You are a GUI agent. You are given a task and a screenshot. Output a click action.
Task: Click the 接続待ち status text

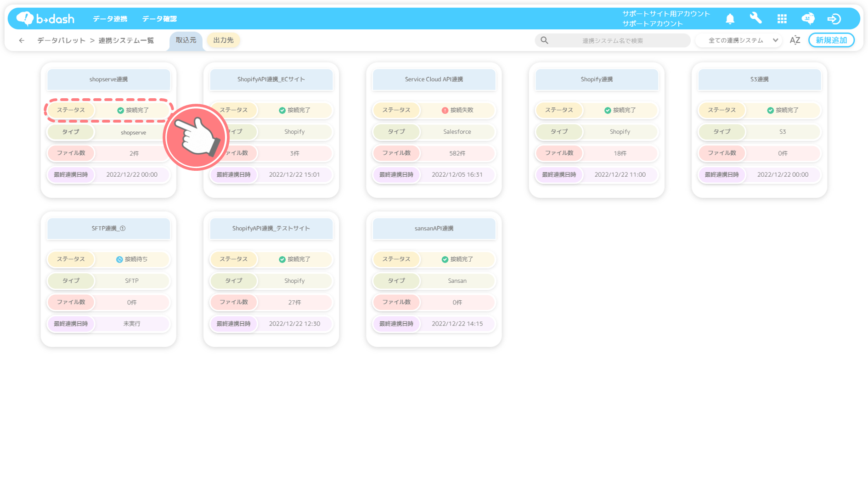pos(136,259)
